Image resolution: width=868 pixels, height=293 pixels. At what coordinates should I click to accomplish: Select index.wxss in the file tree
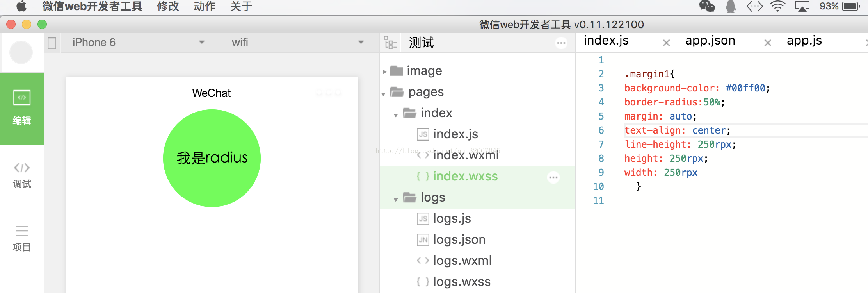[478, 176]
